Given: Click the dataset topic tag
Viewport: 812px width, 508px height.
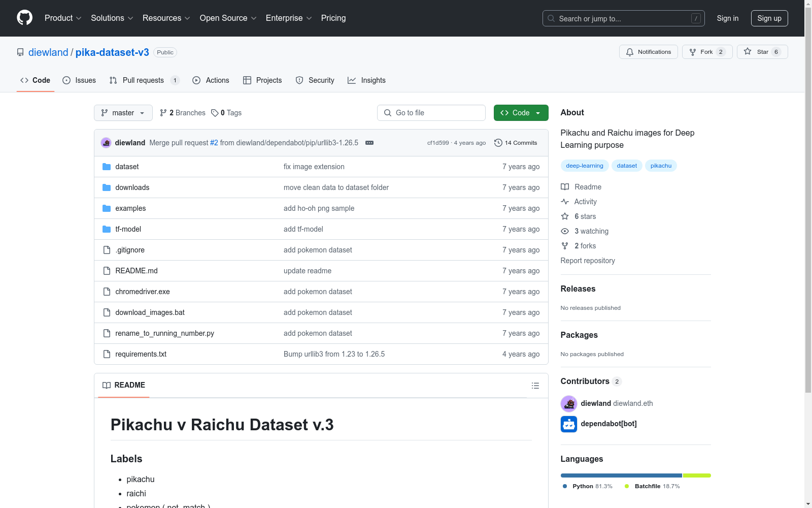Looking at the screenshot, I should [627, 166].
